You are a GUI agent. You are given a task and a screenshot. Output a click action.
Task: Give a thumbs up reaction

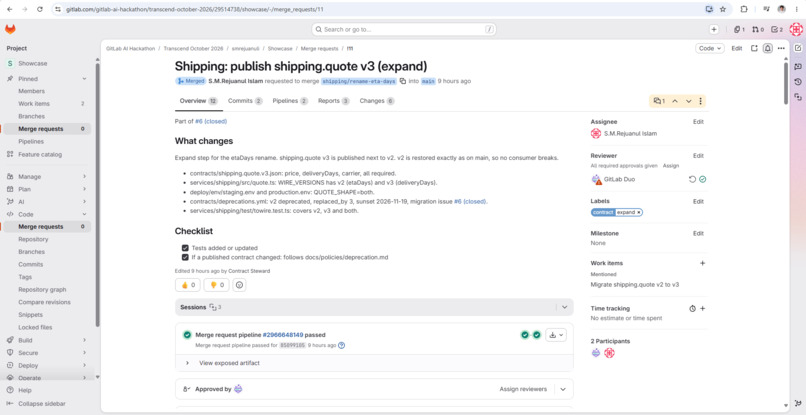pyautogui.click(x=188, y=285)
